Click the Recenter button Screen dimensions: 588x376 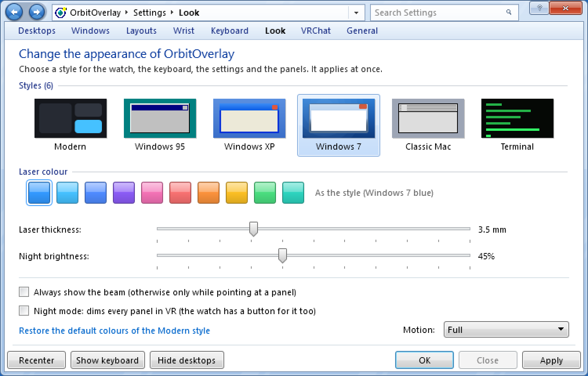coord(36,360)
